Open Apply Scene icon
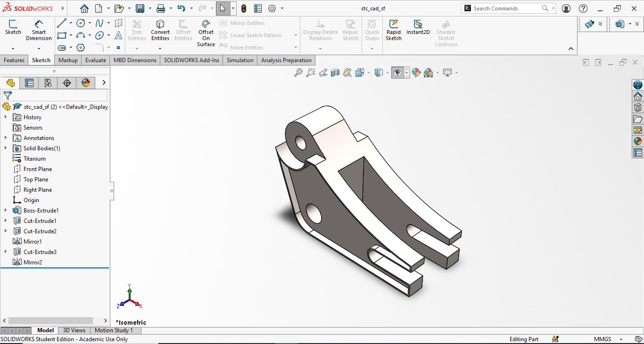The width and height of the screenshot is (644, 344). coord(428,73)
